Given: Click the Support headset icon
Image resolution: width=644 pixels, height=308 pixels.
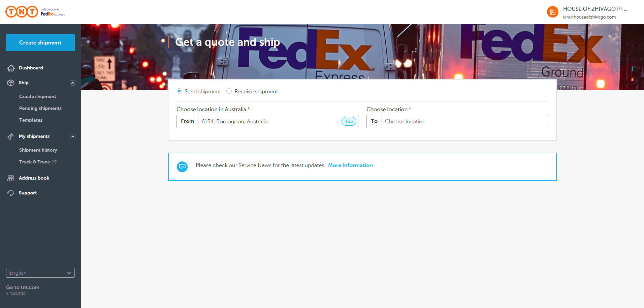Looking at the screenshot, I should [x=11, y=193].
